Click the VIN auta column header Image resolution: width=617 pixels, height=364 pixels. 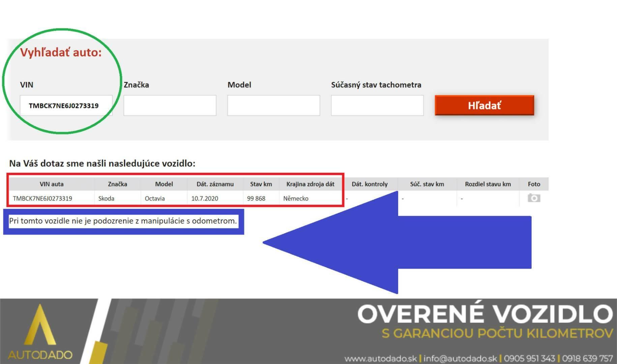(52, 184)
